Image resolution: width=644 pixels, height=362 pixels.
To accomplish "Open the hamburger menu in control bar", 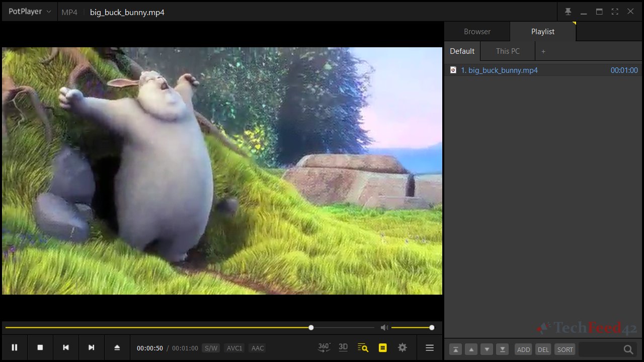I will click(x=430, y=347).
